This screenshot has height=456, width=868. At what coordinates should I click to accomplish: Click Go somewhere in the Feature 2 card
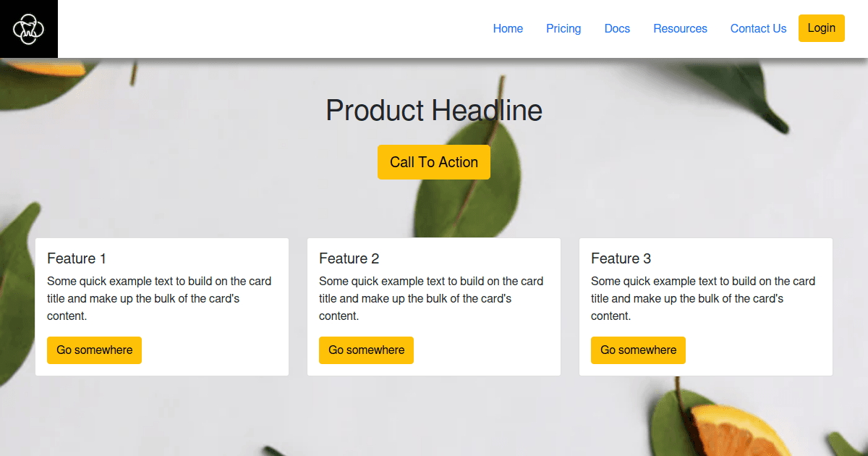(x=367, y=350)
